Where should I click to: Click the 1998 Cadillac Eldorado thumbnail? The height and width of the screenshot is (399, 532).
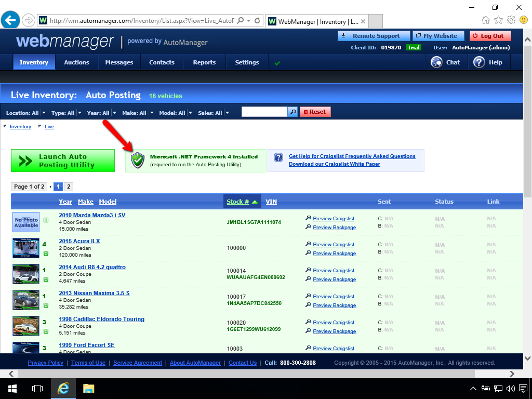(x=26, y=326)
